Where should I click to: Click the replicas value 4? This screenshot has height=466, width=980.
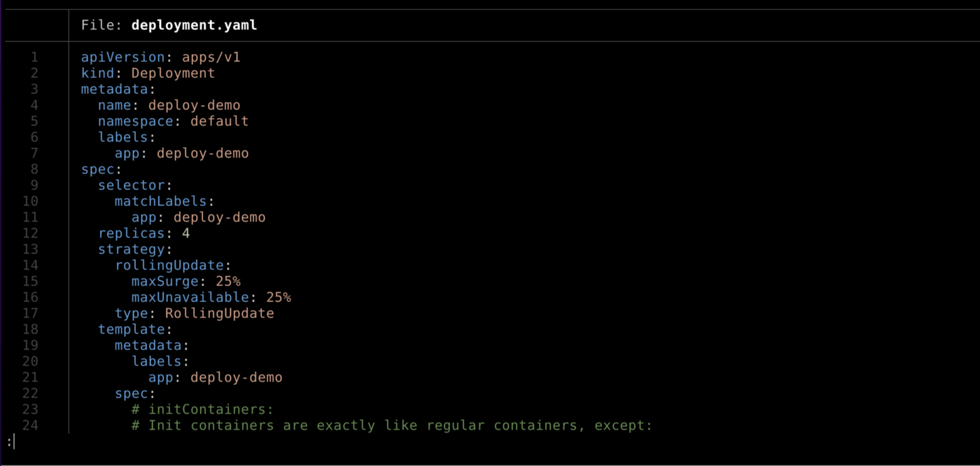pyautogui.click(x=186, y=233)
